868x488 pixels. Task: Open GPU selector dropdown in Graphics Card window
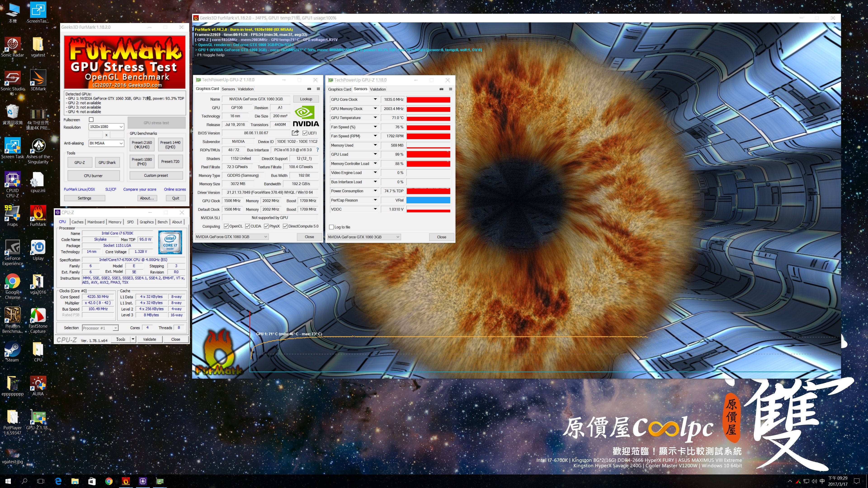click(231, 237)
